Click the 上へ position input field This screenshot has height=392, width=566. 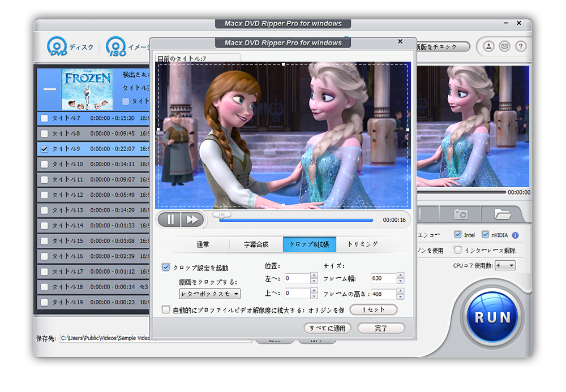298,293
